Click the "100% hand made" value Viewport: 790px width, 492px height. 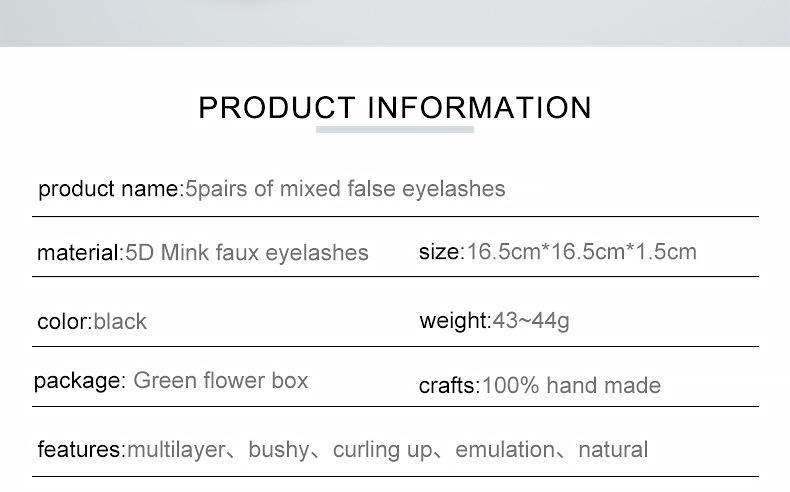pyautogui.click(x=571, y=386)
